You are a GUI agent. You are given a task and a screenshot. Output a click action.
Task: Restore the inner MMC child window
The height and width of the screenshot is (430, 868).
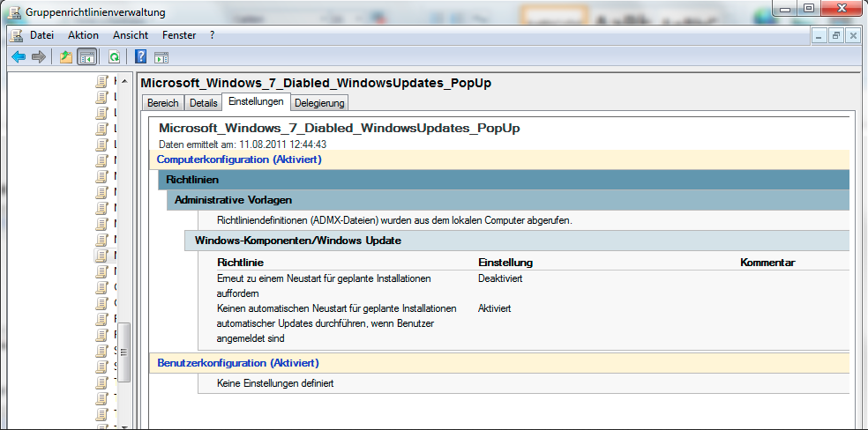(836, 35)
